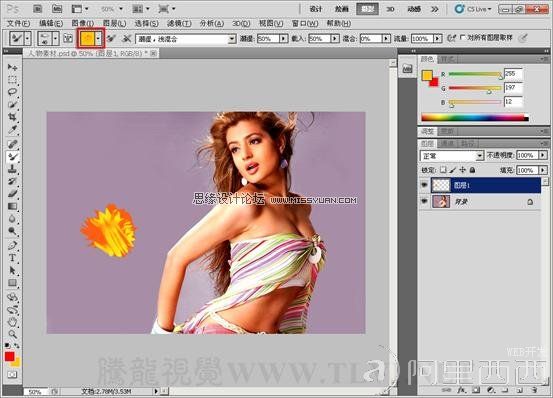
Task: Open the mixer brush preset combo box
Action: (186, 39)
